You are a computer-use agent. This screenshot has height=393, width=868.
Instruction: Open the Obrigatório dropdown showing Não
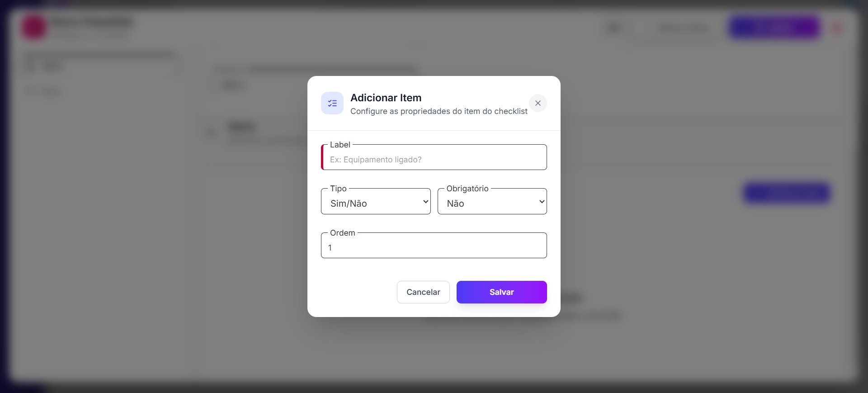pos(487,203)
